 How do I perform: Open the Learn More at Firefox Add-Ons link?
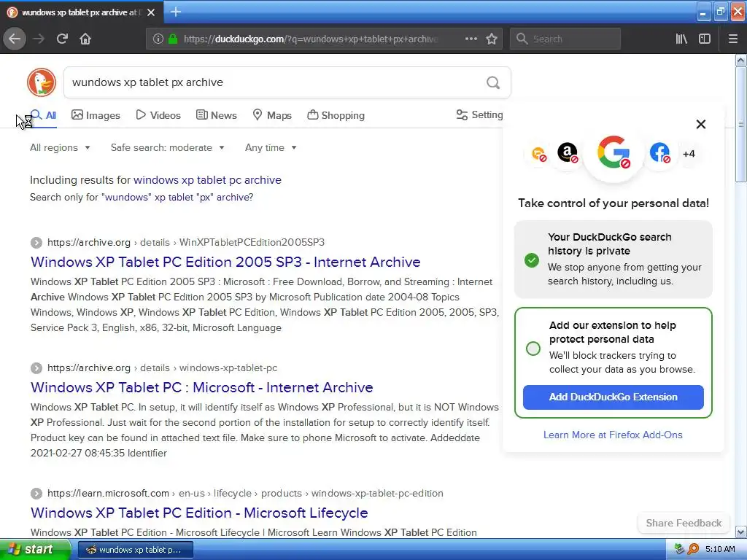613,435
